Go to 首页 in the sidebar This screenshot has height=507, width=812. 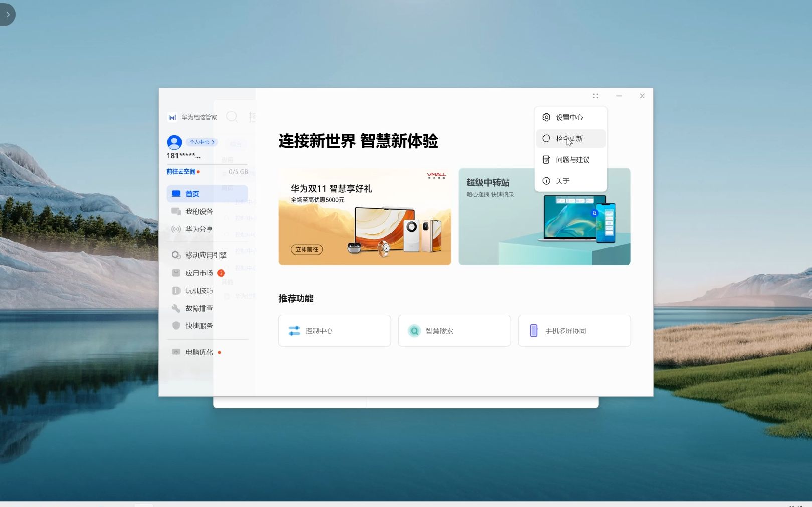[207, 194]
